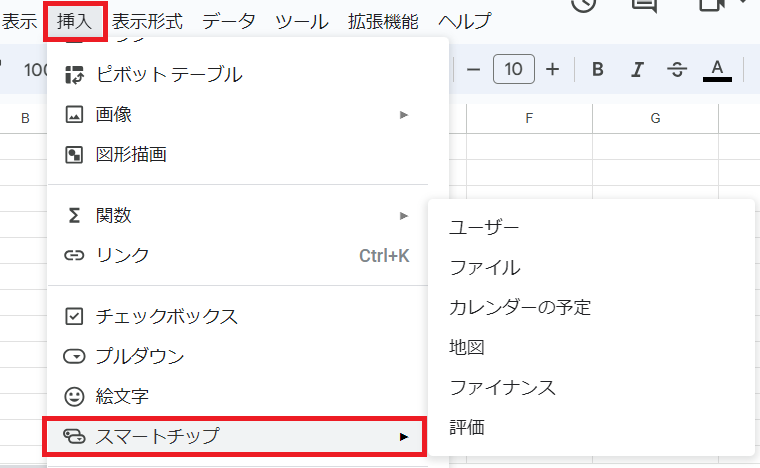This screenshot has height=468, width=760.
Task: Toggle italic formatting button
Action: [x=637, y=69]
